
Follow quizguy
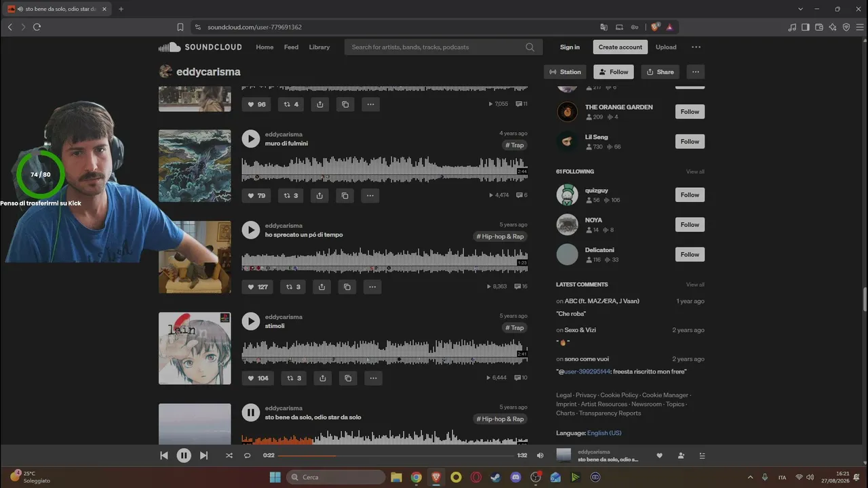[x=690, y=195]
